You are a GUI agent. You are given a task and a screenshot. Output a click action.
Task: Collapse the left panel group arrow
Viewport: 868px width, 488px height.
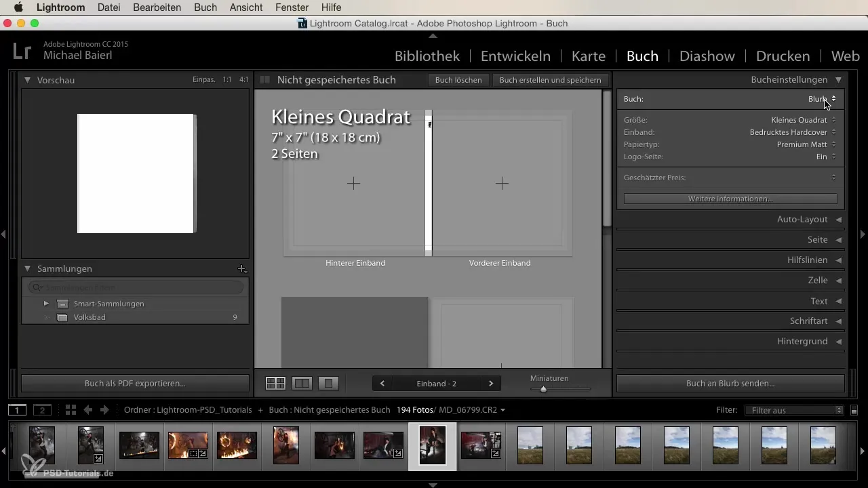3,234
